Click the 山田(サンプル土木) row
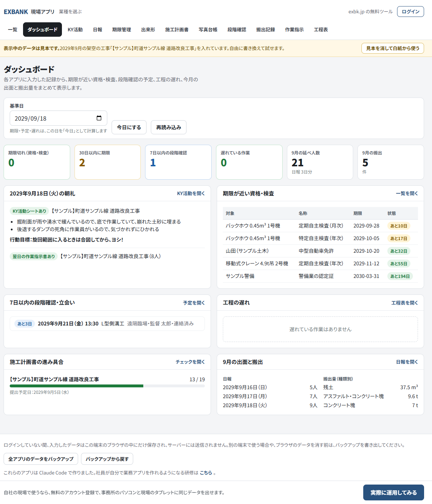This screenshot has height=504, width=432. click(320, 251)
